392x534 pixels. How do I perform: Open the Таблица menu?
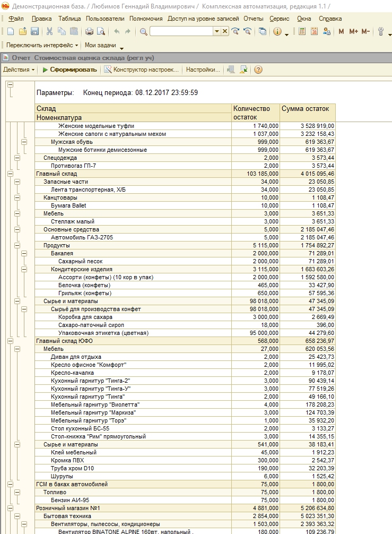(x=69, y=19)
